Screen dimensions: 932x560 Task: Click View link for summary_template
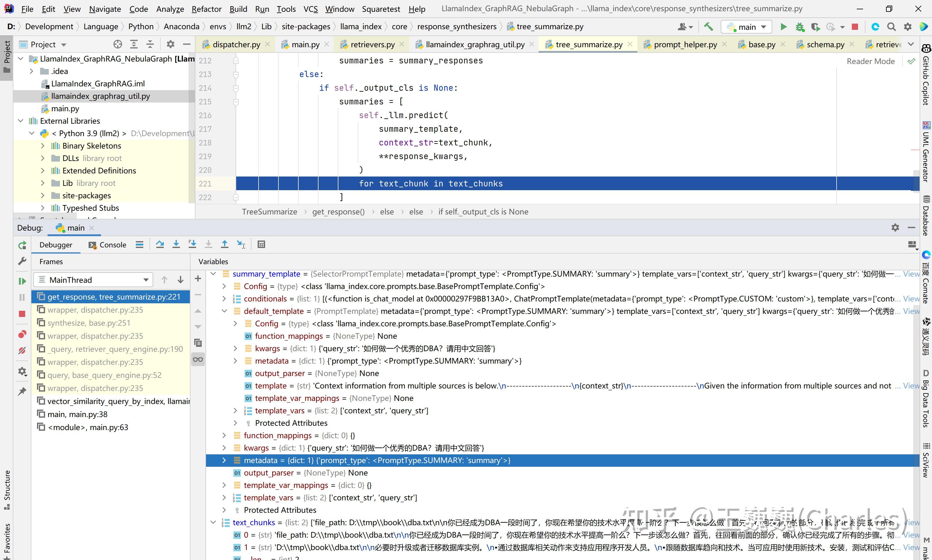coord(911,274)
